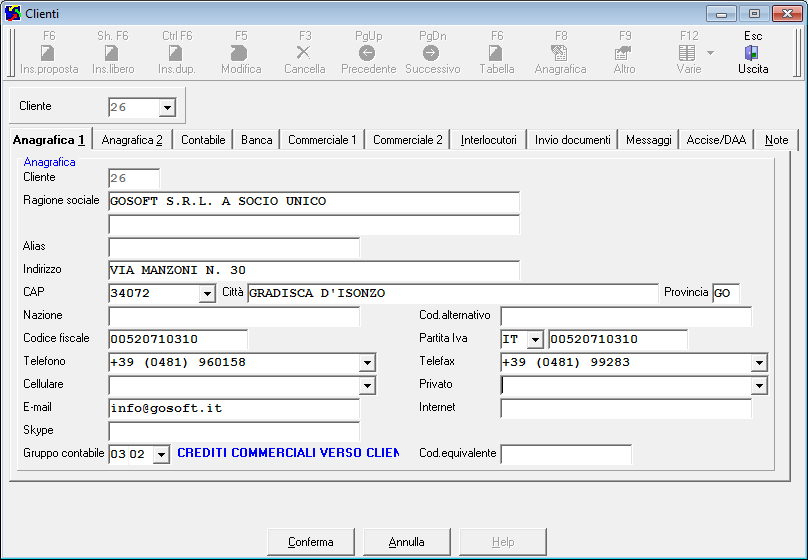
Task: Click the Ins.libero toolbar icon
Action: tap(111, 53)
